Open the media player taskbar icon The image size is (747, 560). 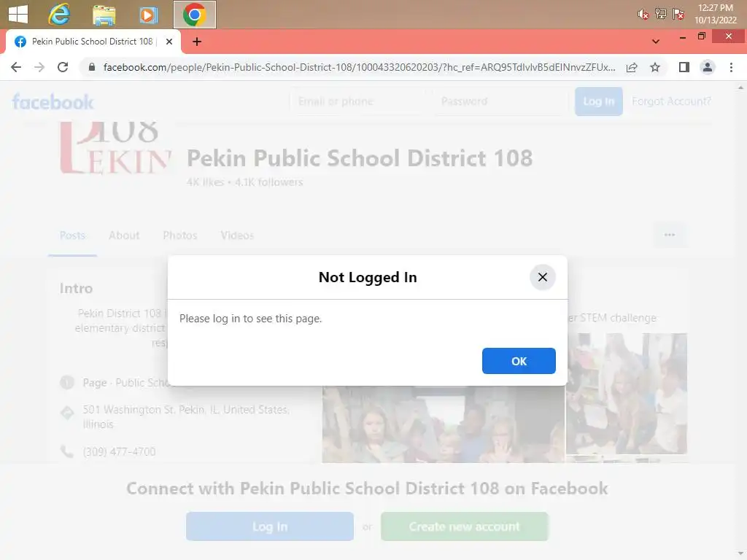click(x=149, y=15)
